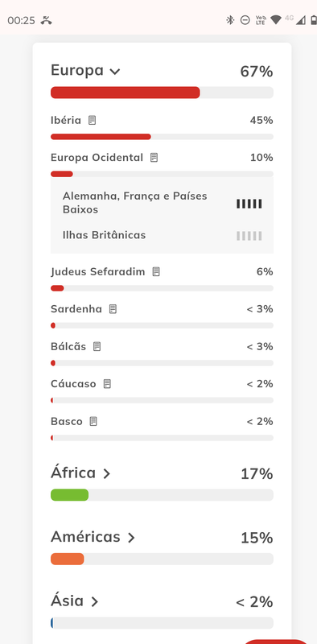This screenshot has height=644, width=317.
Task: Collapse the Europa section chevron
Action: (x=115, y=72)
